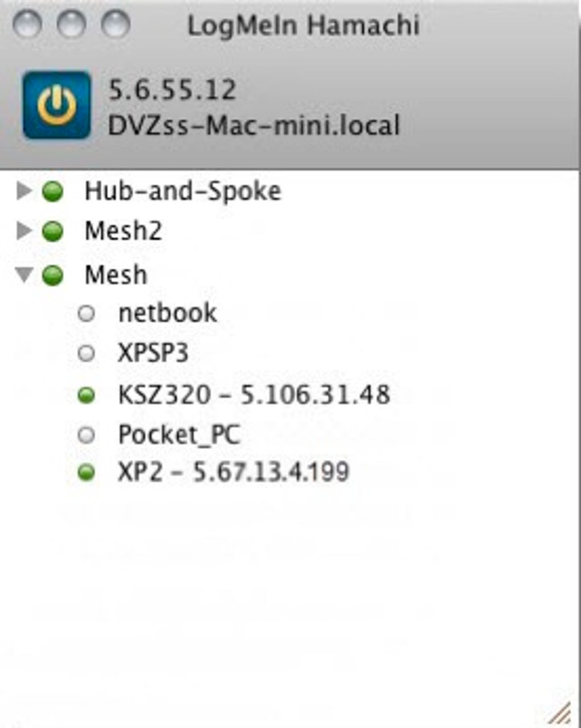Viewport: 581px width, 728px height.
Task: Click the DVZss-Mac-mini.local hostname
Action: coord(254,126)
